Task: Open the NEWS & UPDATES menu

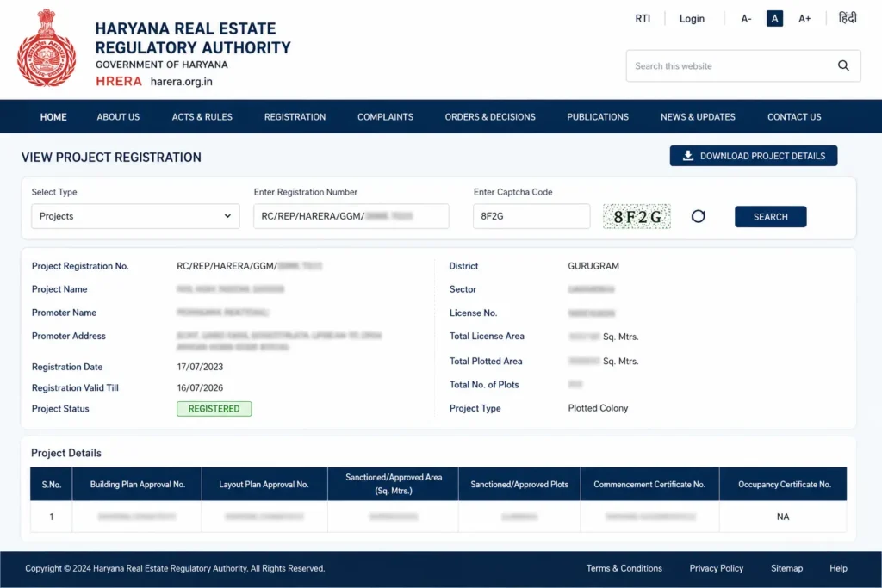Action: [x=698, y=117]
